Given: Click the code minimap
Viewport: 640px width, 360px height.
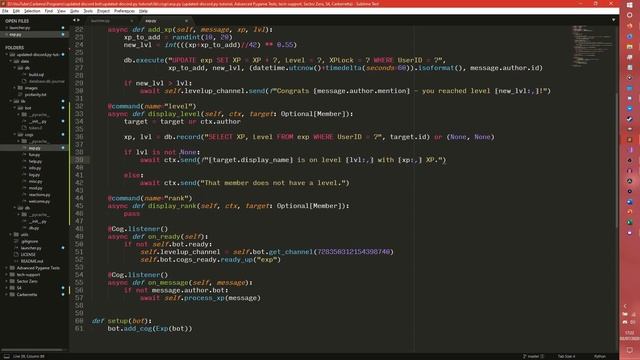Looking at the screenshot, I should pyautogui.click(x=592, y=46).
